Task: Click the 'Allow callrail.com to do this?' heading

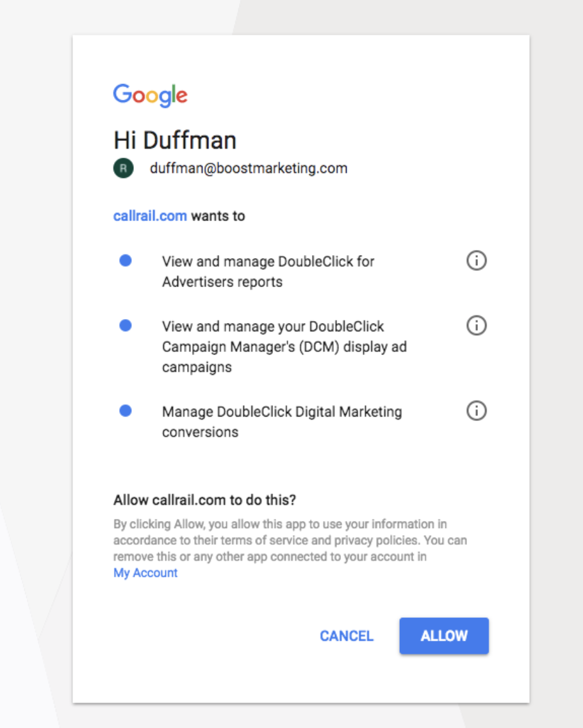Action: [x=205, y=500]
